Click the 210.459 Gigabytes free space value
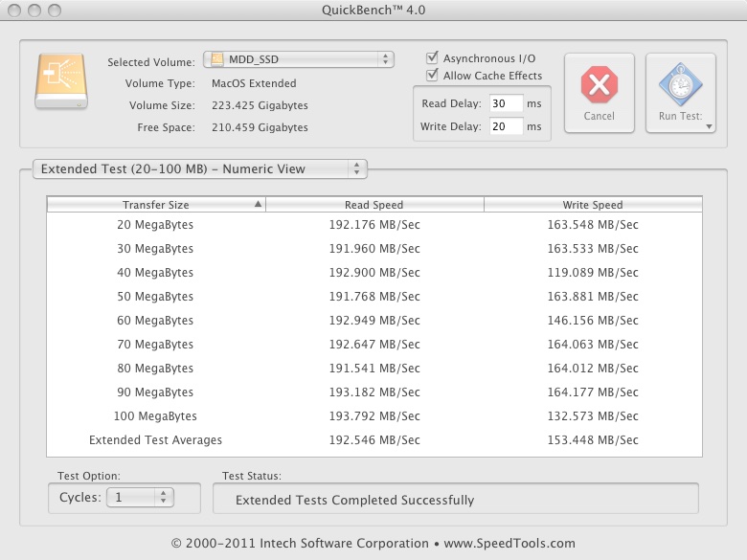747x560 pixels. [x=260, y=127]
